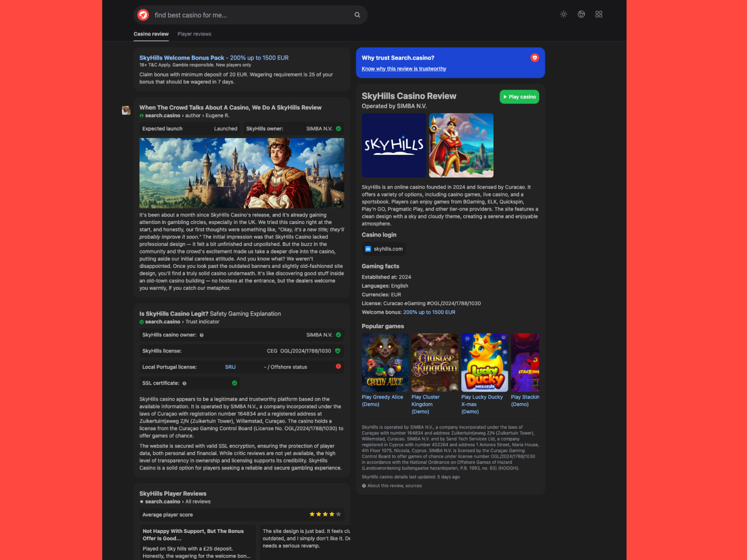
Task: Open Cluster Kingdom game thumbnail
Action: tap(435, 363)
